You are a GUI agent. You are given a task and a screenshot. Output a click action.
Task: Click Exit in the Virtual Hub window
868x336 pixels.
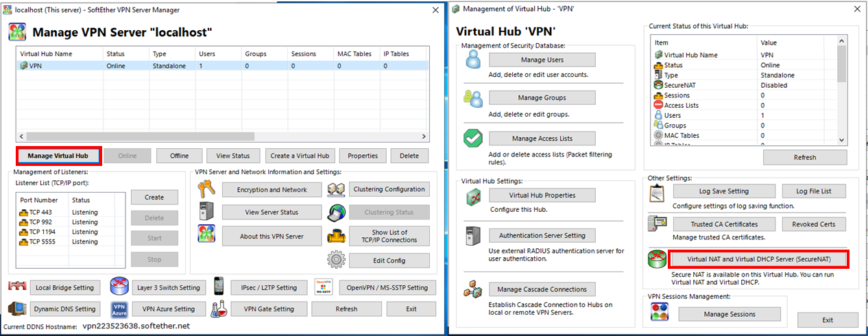pos(828,320)
